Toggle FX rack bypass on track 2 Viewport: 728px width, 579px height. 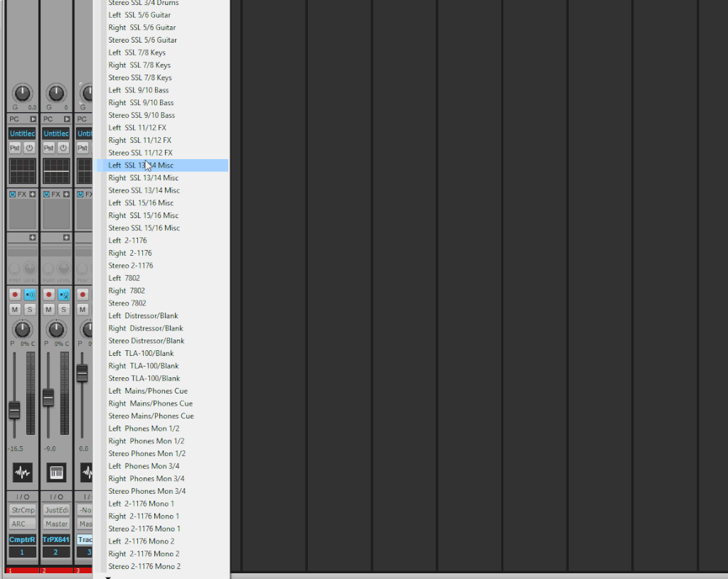tap(47, 194)
